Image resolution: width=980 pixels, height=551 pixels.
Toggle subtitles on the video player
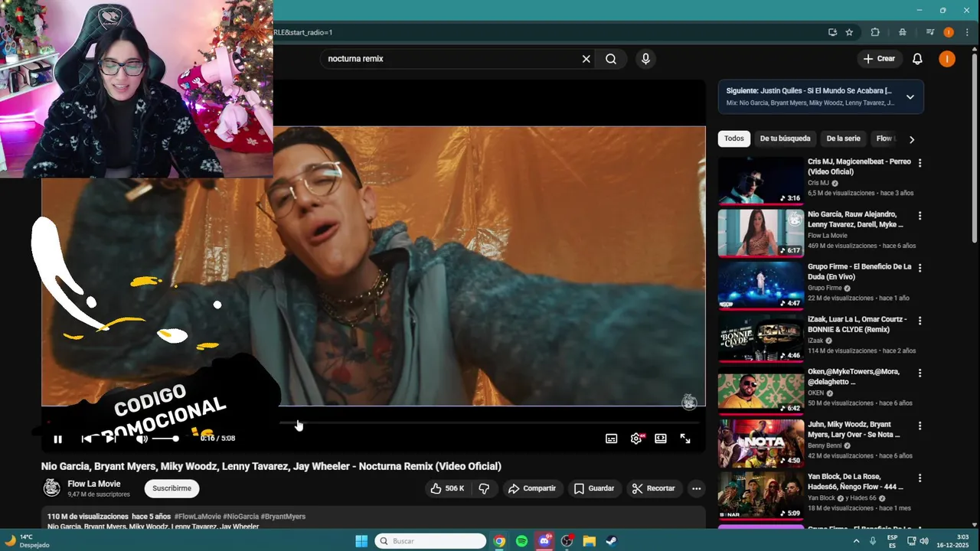[x=611, y=439]
